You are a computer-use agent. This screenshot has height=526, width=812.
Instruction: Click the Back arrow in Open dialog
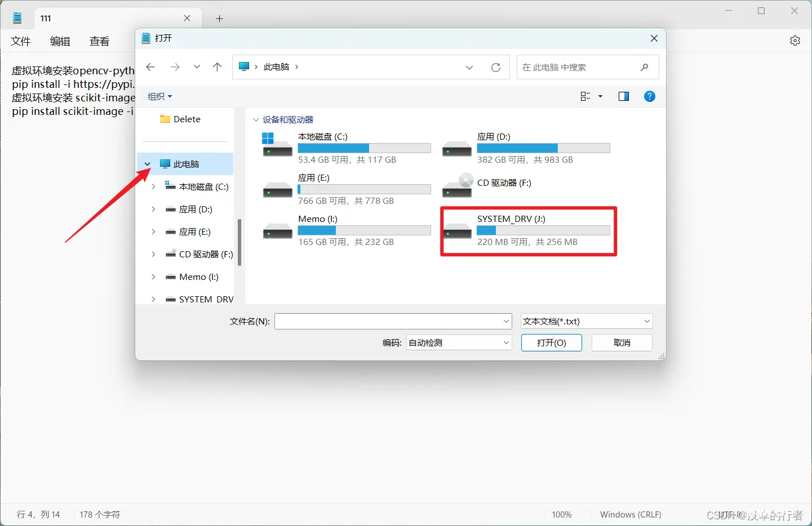tap(150, 67)
